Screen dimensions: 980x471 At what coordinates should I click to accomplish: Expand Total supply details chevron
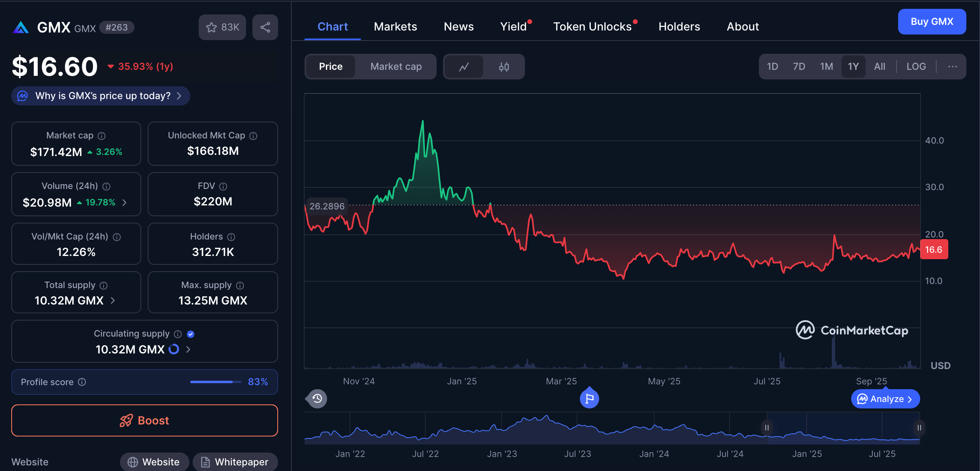tap(113, 300)
